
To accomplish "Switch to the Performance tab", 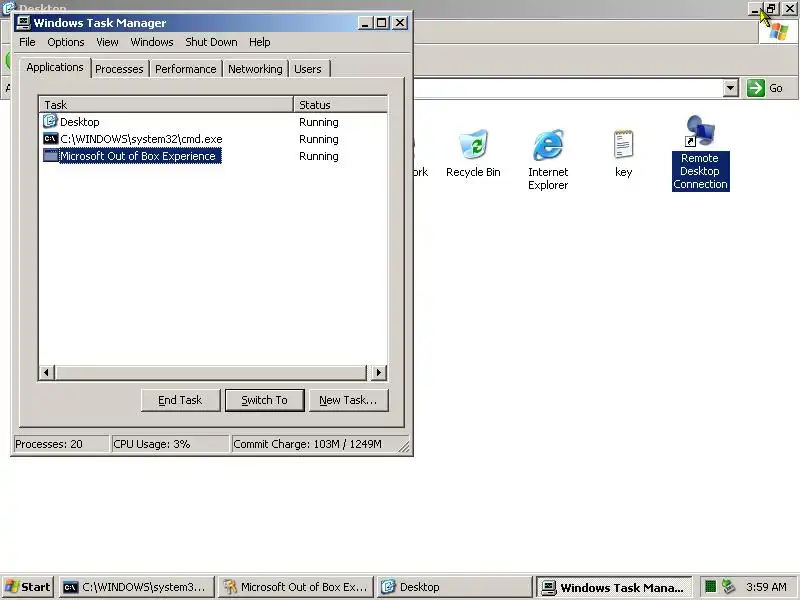I will [186, 69].
